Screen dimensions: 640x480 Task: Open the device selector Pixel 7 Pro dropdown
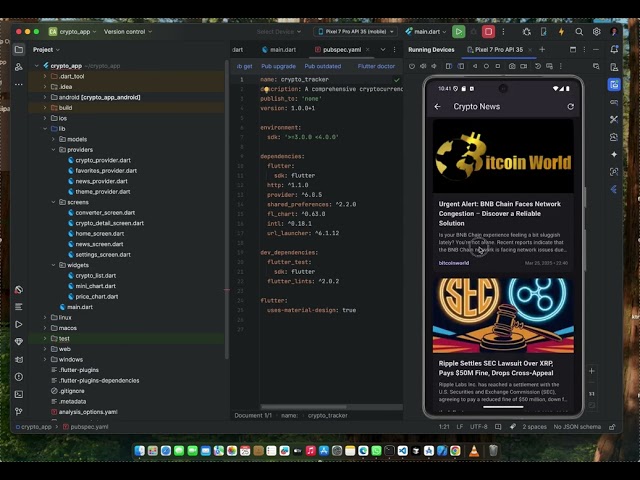356,31
